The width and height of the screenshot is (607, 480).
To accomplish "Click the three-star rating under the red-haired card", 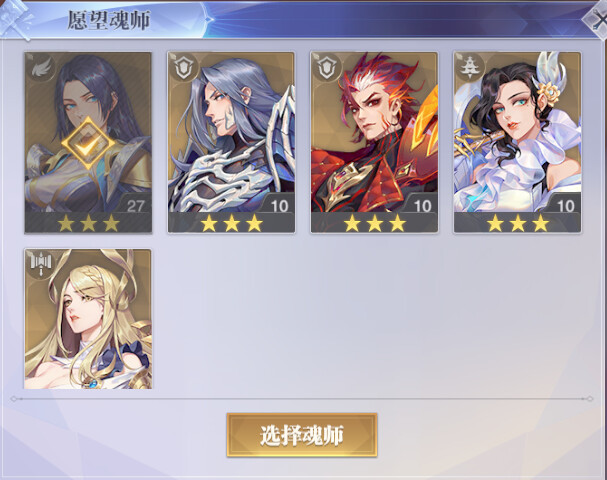I will [x=374, y=223].
